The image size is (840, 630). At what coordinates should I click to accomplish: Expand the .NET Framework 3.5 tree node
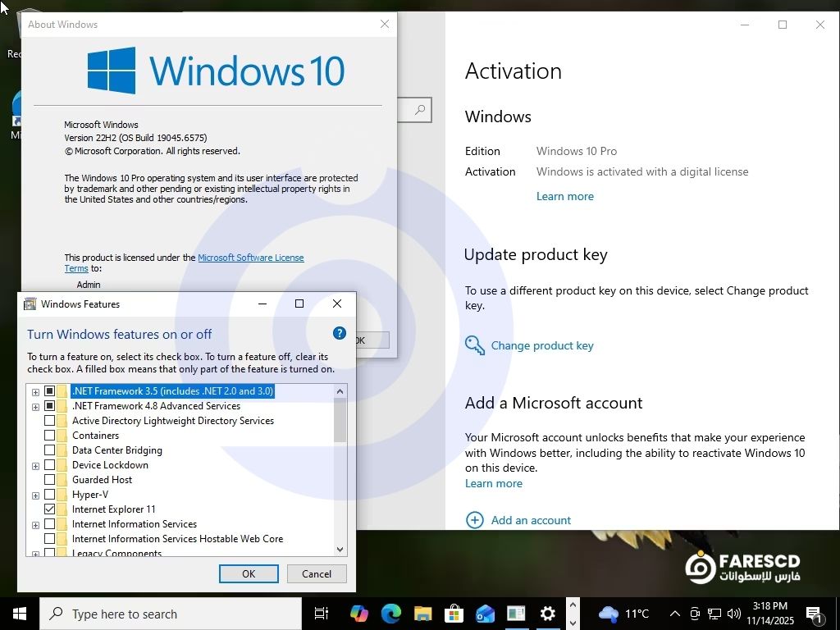click(x=35, y=391)
